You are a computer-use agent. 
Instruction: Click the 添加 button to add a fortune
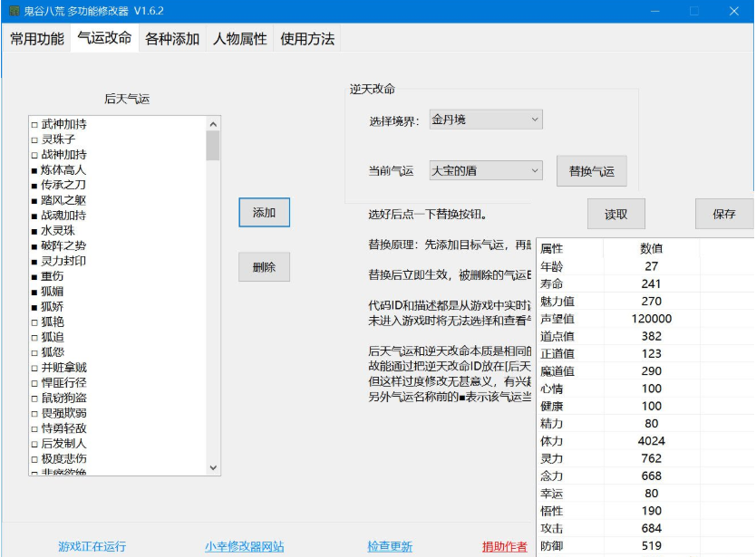(264, 212)
